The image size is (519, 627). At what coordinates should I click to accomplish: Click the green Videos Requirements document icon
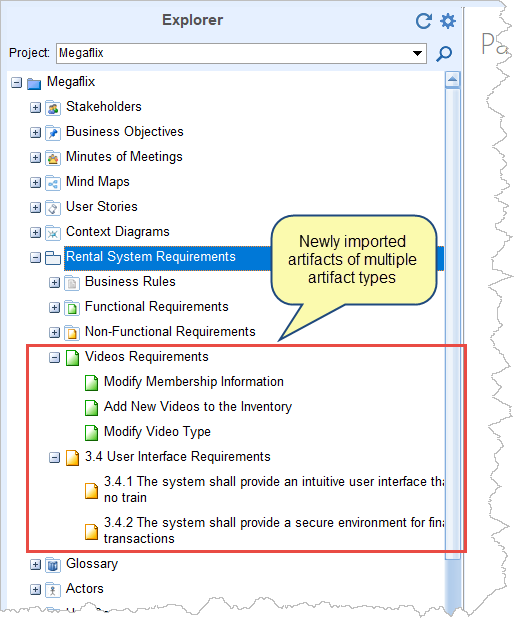(72, 357)
